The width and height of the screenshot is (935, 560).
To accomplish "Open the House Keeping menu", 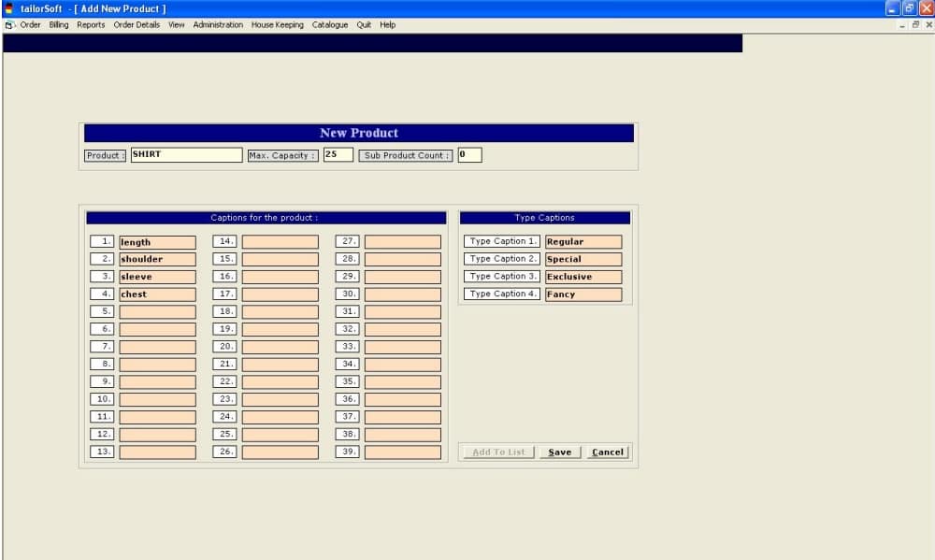I will pos(277,25).
